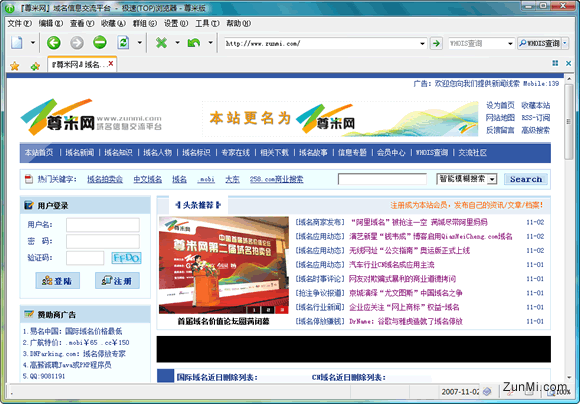Open the 编辑 menu
Viewport: 580px width, 404px height.
(x=51, y=23)
